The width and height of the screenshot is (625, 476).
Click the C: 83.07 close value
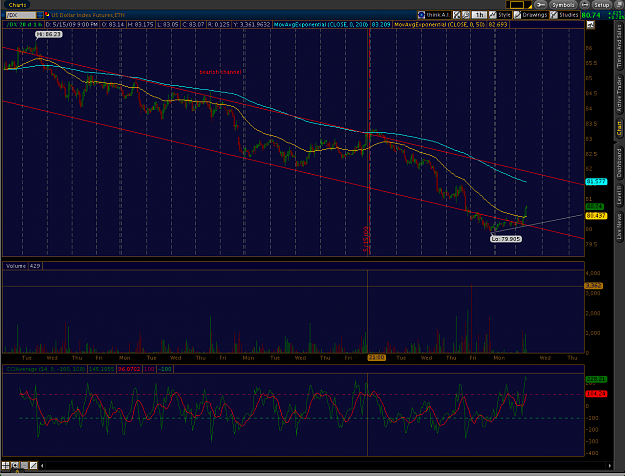tap(193, 25)
